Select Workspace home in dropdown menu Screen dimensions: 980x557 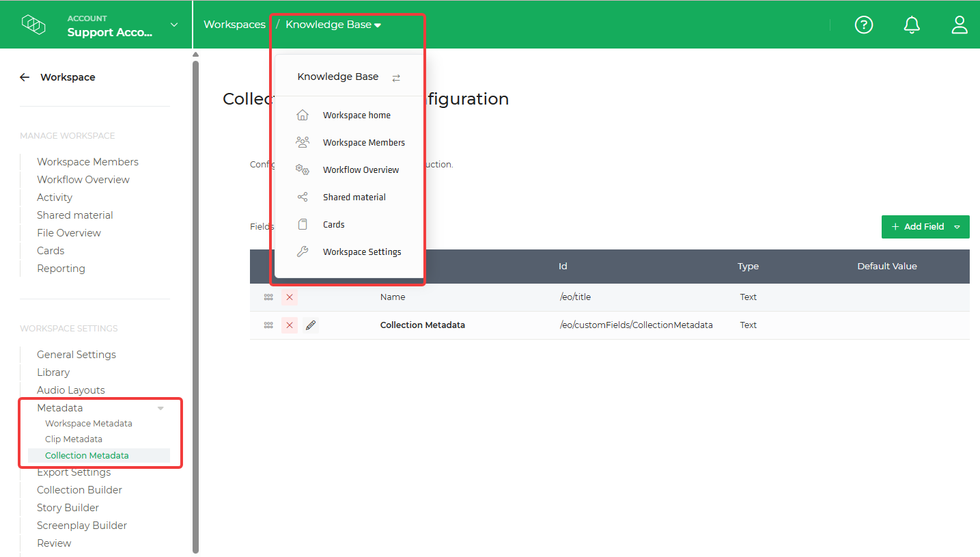pyautogui.click(x=356, y=115)
